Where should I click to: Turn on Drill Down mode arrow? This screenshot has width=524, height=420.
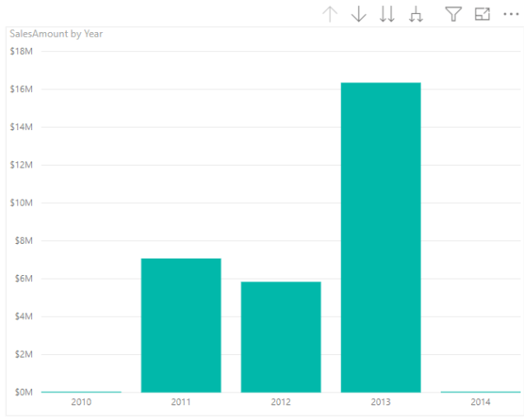coord(358,14)
